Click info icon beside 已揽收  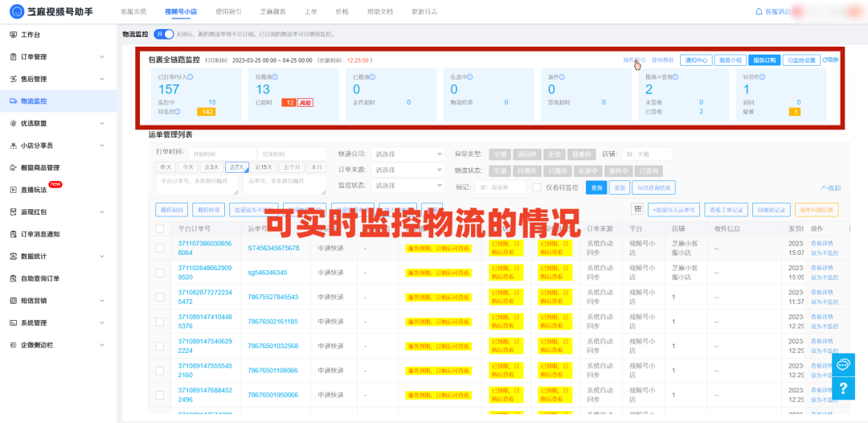point(373,77)
